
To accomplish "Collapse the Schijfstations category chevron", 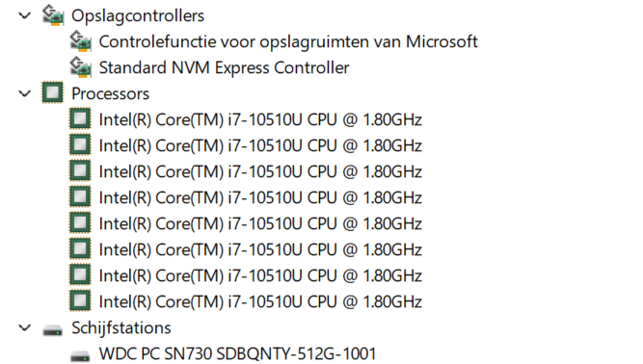I will 25,328.
